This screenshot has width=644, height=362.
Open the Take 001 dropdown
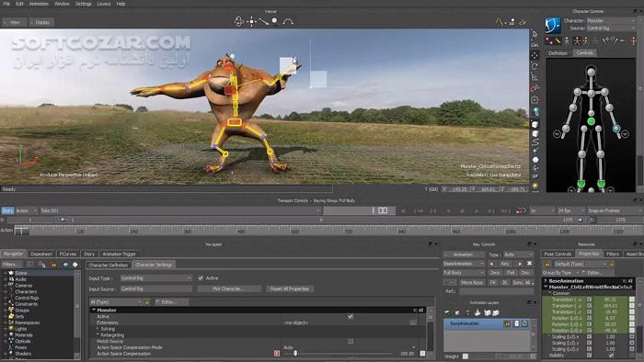180,210
